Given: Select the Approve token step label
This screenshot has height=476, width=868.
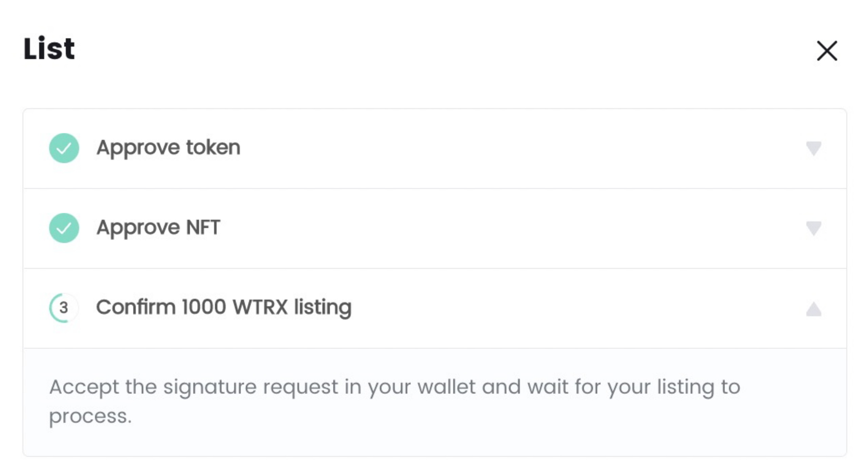Looking at the screenshot, I should [x=169, y=148].
